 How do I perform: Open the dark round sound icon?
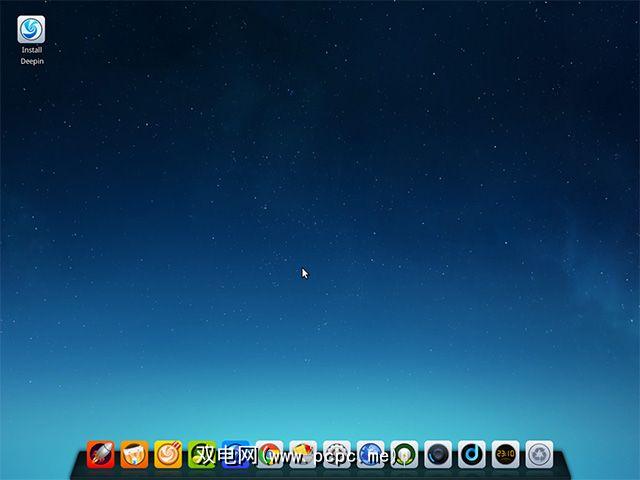click(438, 455)
